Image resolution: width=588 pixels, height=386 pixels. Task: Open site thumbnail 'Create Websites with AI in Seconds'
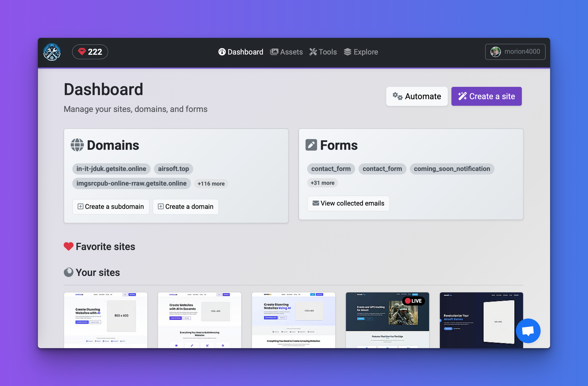(x=200, y=320)
